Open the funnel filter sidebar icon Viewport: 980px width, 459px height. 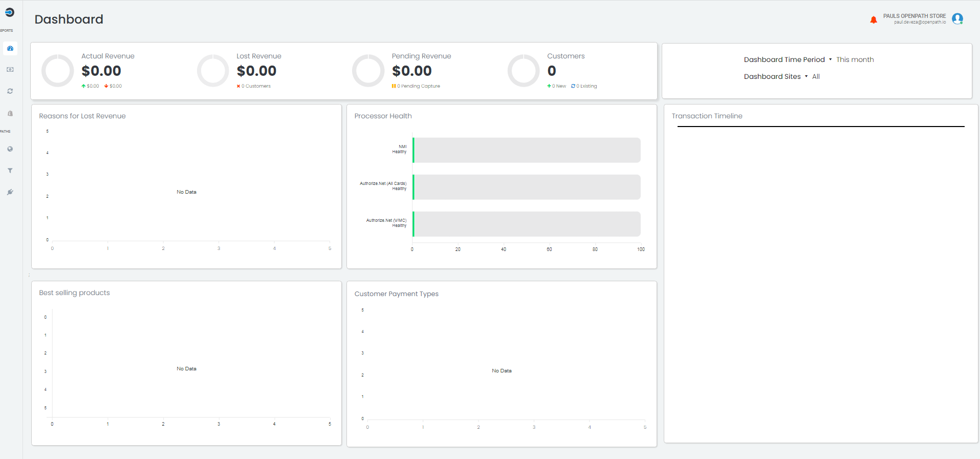coord(10,171)
